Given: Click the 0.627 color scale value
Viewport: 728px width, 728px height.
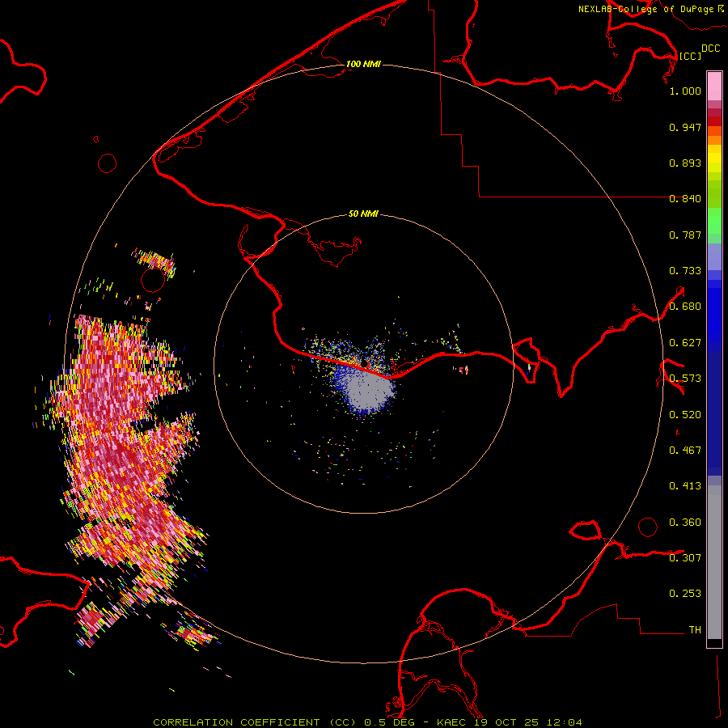Looking at the screenshot, I should [685, 343].
